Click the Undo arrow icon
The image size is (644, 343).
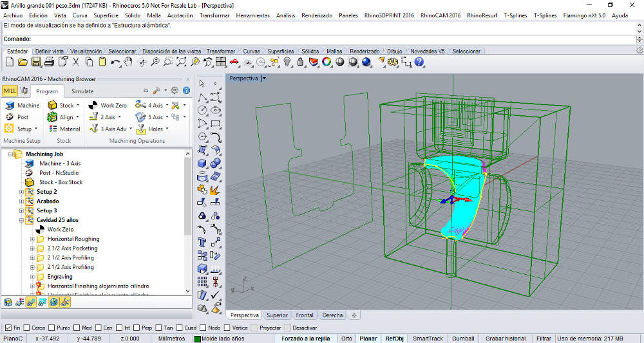115,62
